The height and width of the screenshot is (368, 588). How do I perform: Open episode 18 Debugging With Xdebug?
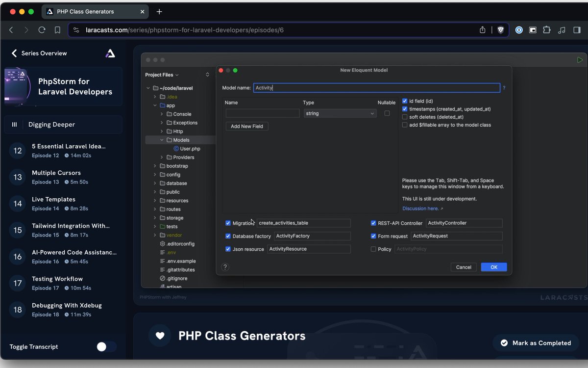(63, 310)
